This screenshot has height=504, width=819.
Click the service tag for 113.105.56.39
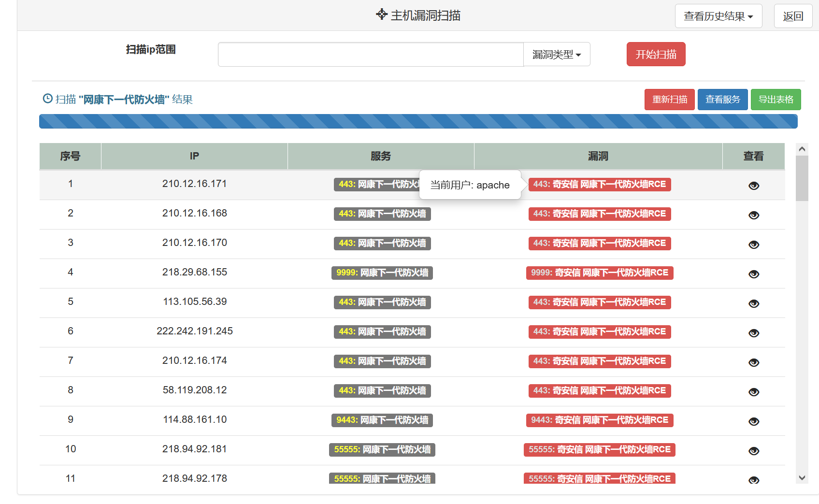(382, 302)
